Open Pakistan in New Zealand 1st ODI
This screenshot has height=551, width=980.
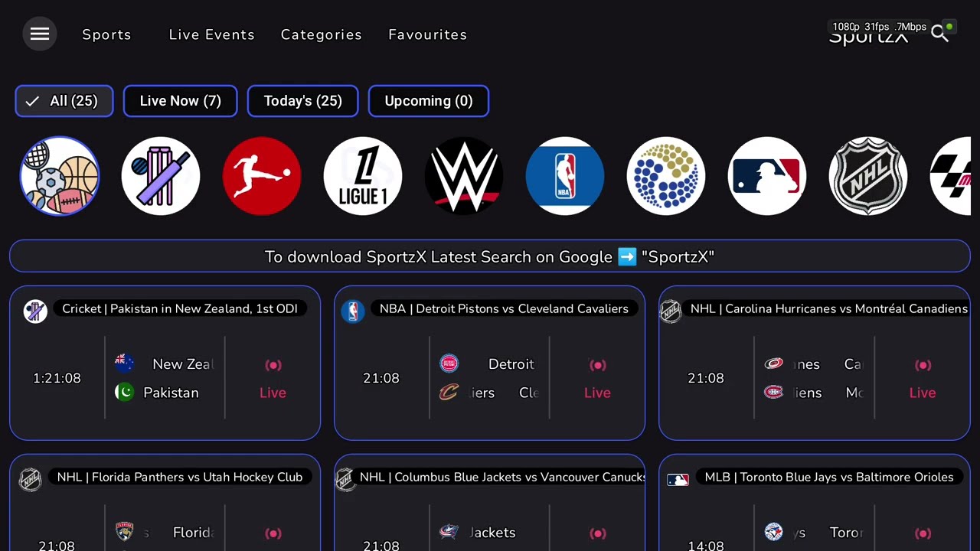point(165,363)
